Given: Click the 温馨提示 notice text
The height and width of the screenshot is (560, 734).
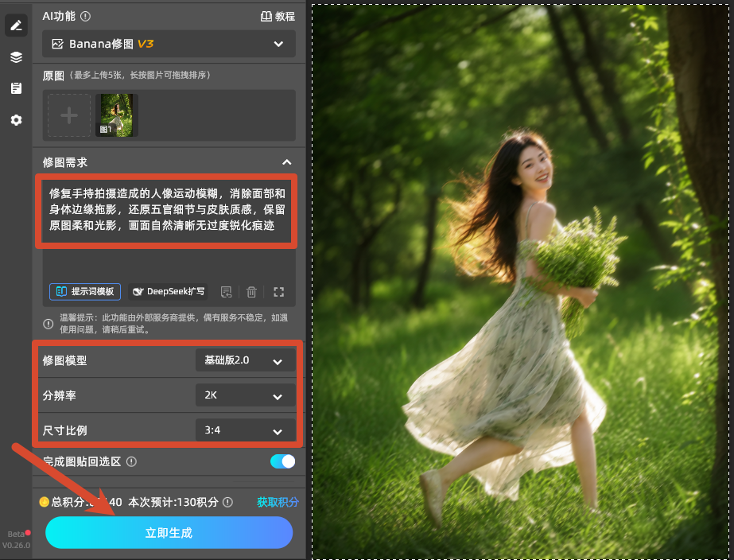Looking at the screenshot, I should pyautogui.click(x=173, y=324).
